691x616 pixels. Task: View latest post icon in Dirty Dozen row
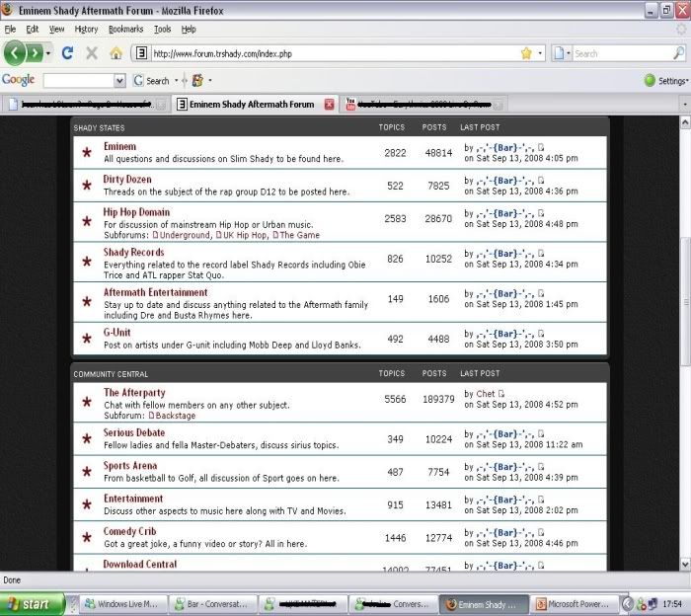541,181
